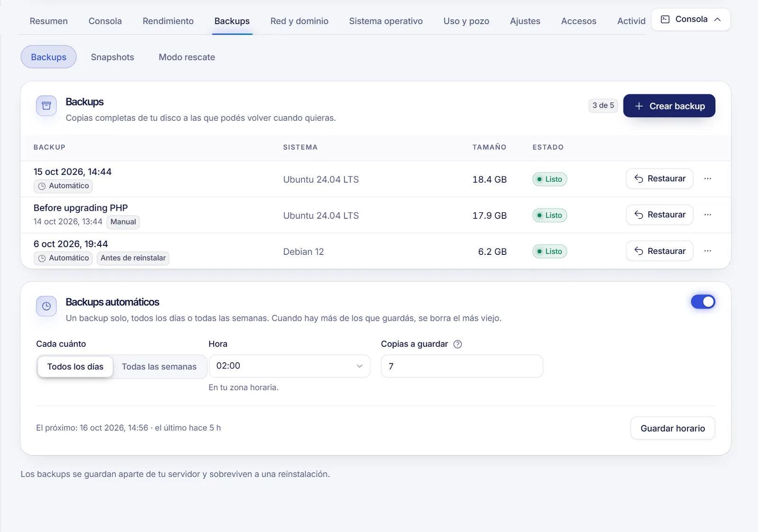Viewport: 758px width, 532px height.
Task: Open the Ajustes tab
Action: point(525,21)
